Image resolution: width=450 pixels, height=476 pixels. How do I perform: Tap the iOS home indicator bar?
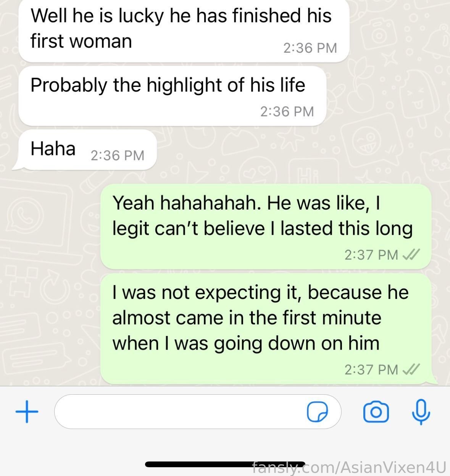(225, 464)
